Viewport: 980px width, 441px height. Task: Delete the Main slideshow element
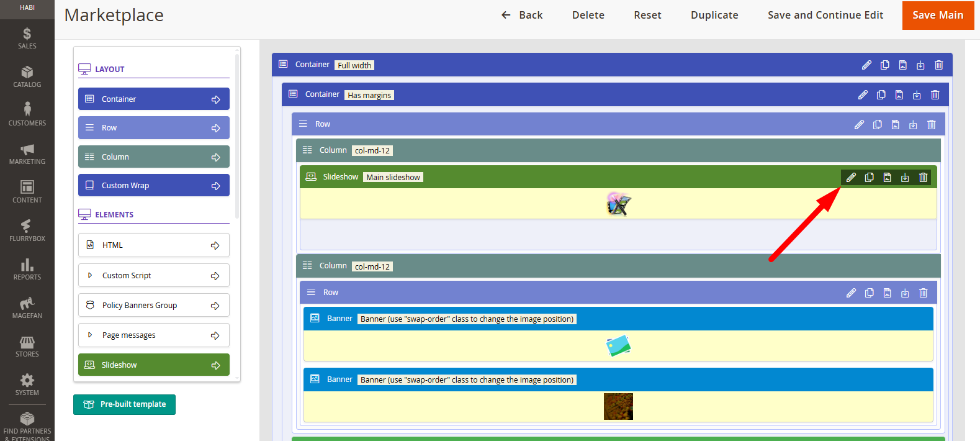click(923, 178)
